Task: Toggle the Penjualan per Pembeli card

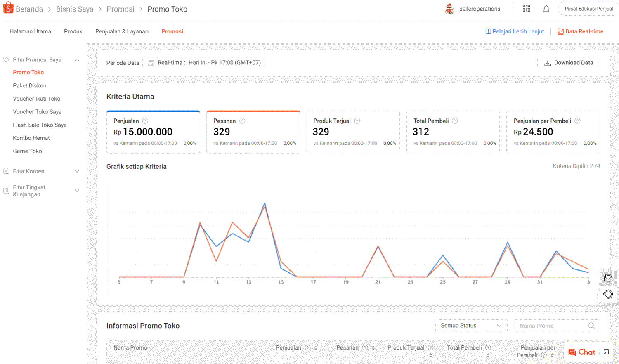Action: pos(553,132)
